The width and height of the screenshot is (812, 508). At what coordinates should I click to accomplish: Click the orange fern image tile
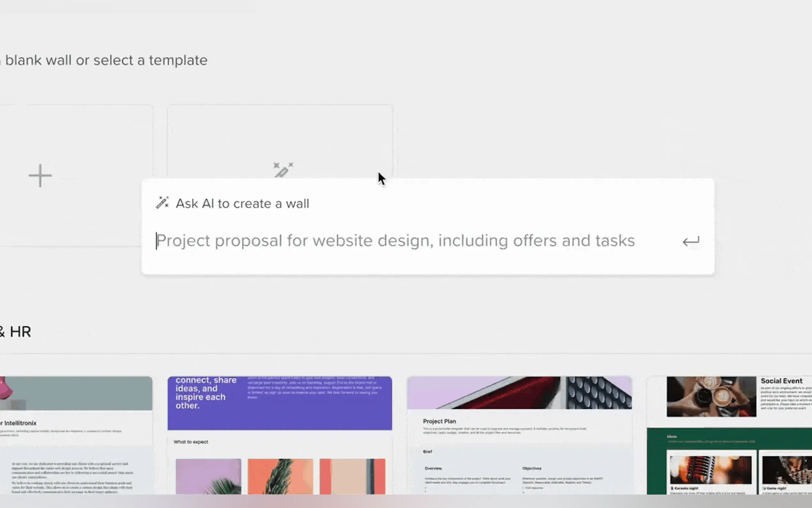[x=280, y=476]
